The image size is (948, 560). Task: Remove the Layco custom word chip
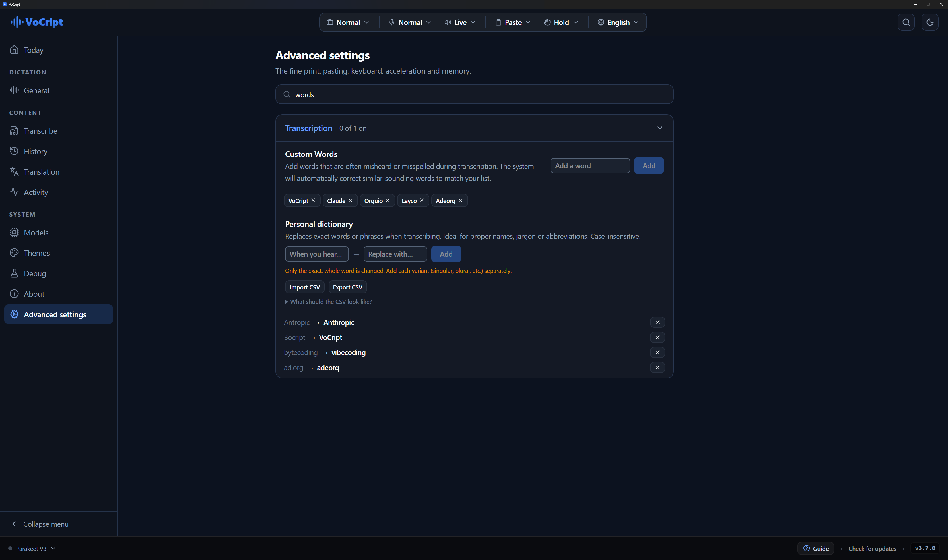422,200
